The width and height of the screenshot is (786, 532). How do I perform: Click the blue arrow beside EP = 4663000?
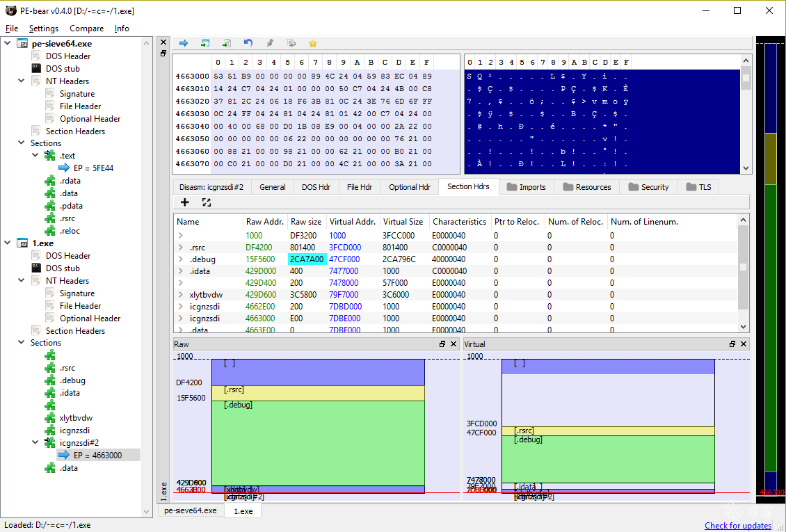point(64,456)
